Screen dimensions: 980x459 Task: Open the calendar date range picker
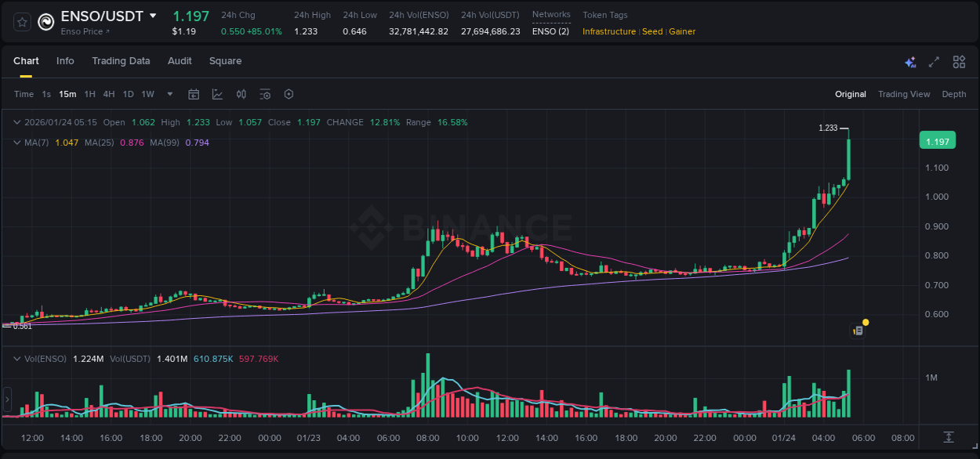(x=194, y=94)
